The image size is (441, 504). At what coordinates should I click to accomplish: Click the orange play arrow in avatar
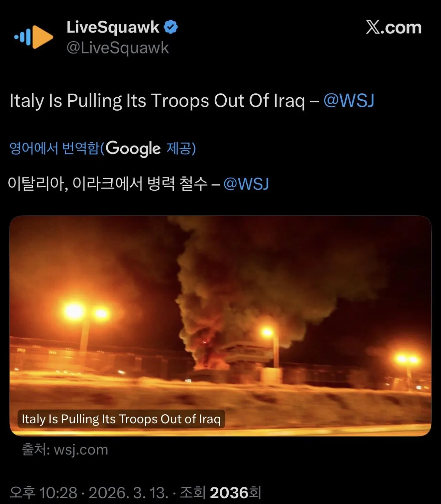pyautogui.click(x=43, y=37)
